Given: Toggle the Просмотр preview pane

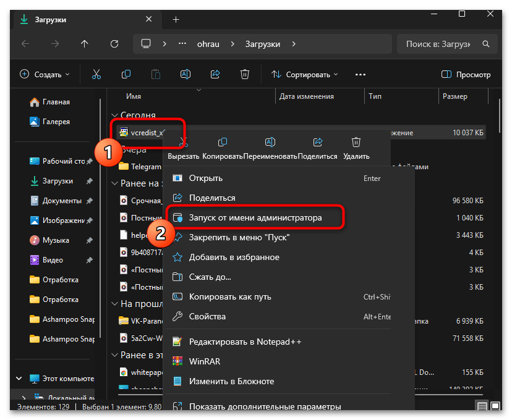Looking at the screenshot, I should (466, 75).
